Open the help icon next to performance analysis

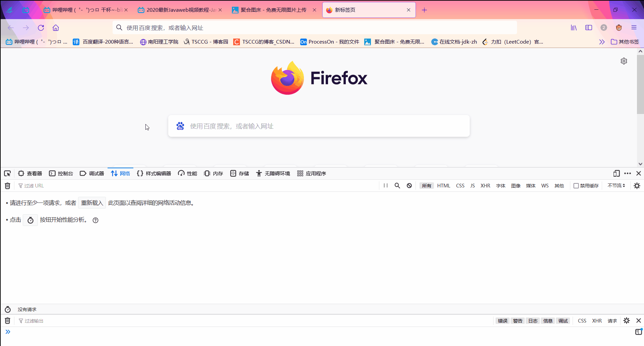point(95,220)
